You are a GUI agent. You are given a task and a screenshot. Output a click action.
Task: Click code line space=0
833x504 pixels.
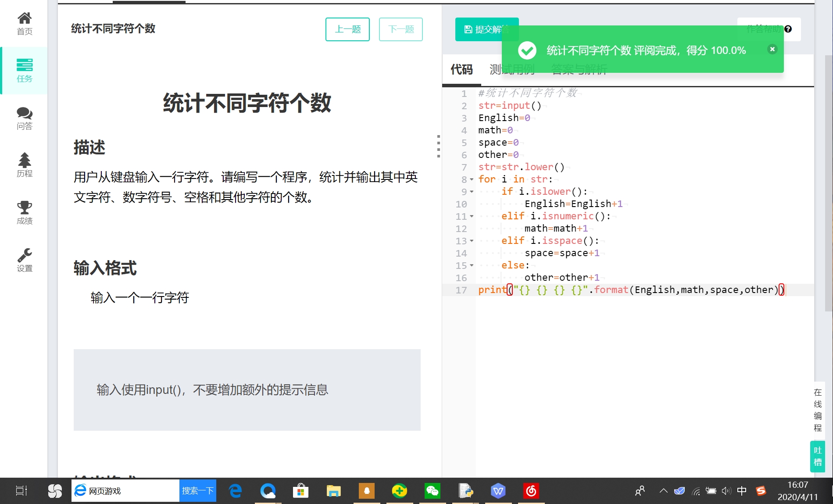(x=498, y=143)
